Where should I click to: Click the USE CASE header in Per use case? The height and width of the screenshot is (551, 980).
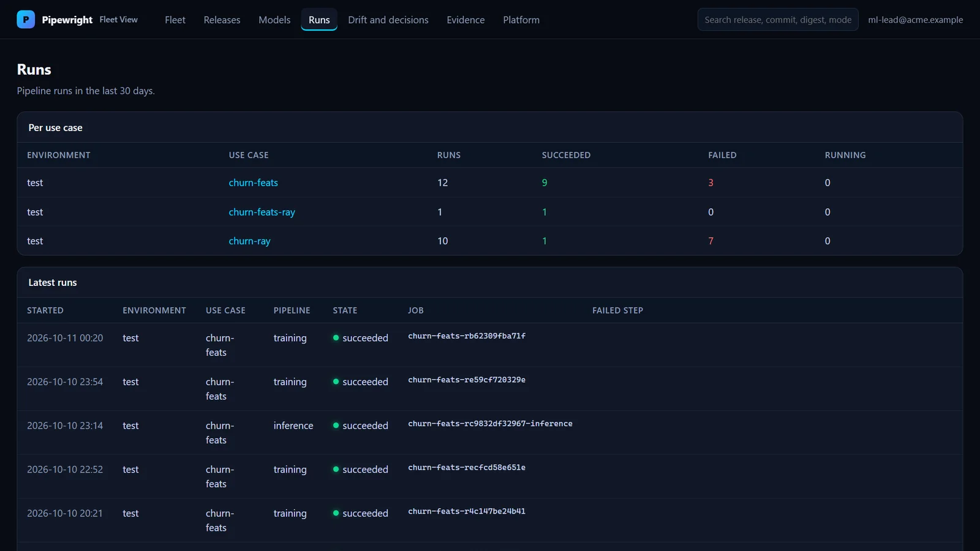pyautogui.click(x=249, y=155)
